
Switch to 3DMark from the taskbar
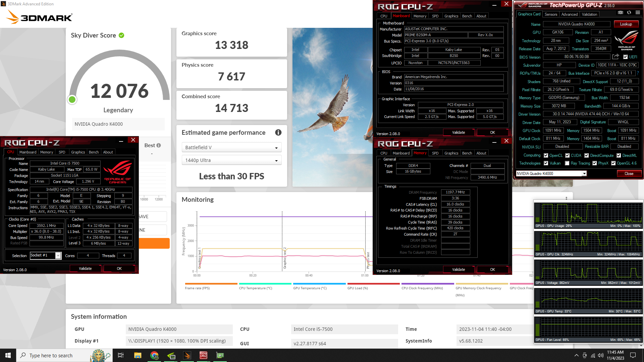187,355
